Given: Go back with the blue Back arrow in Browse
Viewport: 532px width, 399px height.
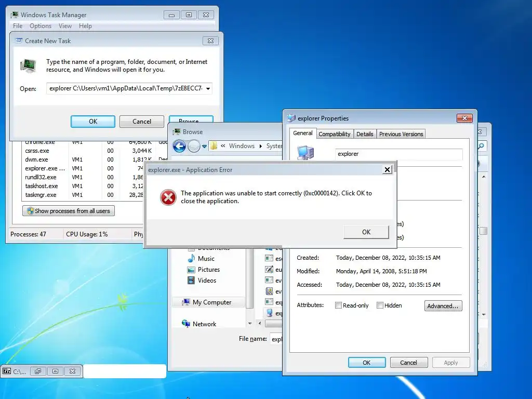Looking at the screenshot, I should (x=179, y=146).
